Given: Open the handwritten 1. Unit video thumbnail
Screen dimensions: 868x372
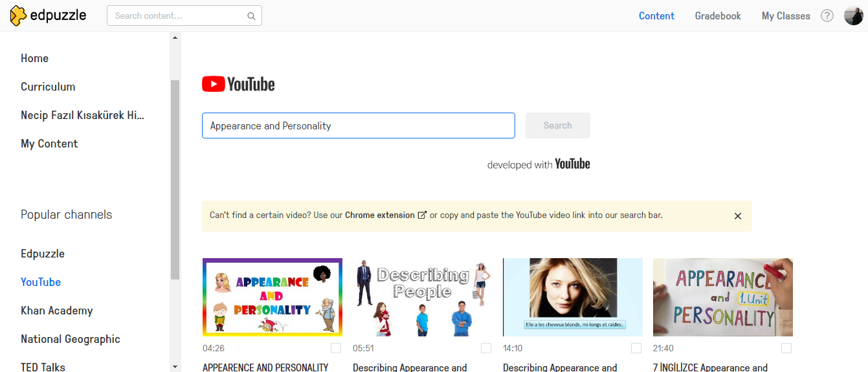Looking at the screenshot, I should click(723, 297).
